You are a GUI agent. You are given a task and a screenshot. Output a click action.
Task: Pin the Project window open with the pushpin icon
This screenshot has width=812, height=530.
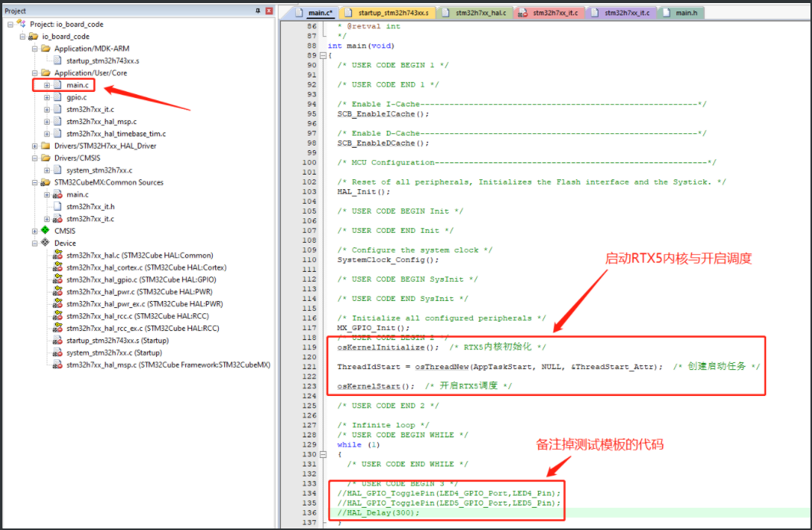tap(258, 11)
